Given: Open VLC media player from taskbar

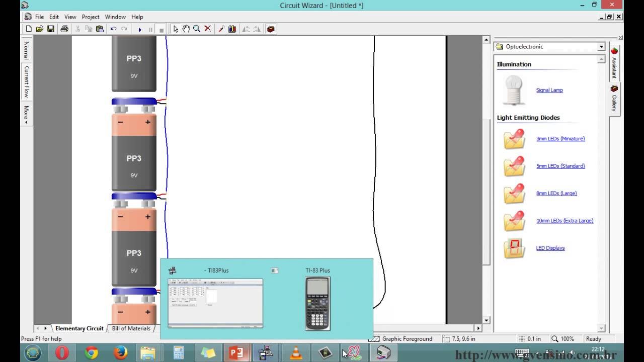Looking at the screenshot, I should (296, 353).
